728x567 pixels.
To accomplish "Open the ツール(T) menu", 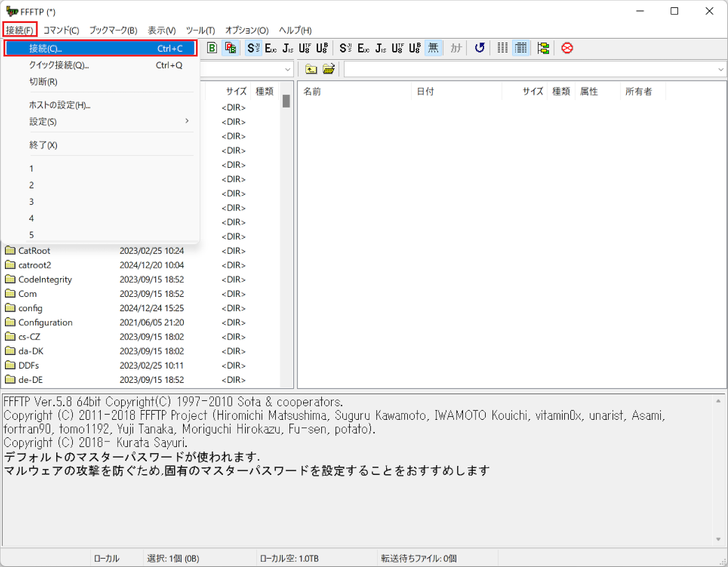I will (200, 30).
